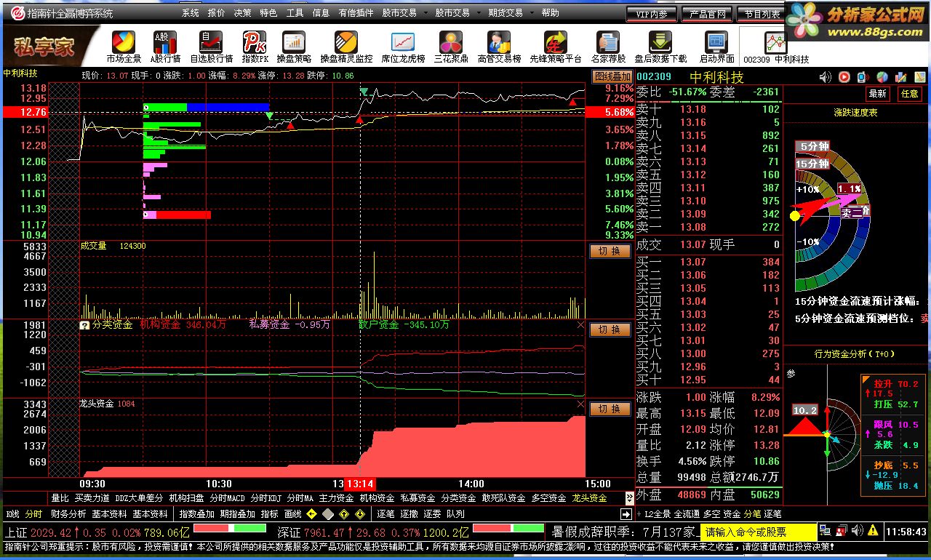
Task: Click red play button icon in quote header
Action: point(844,77)
